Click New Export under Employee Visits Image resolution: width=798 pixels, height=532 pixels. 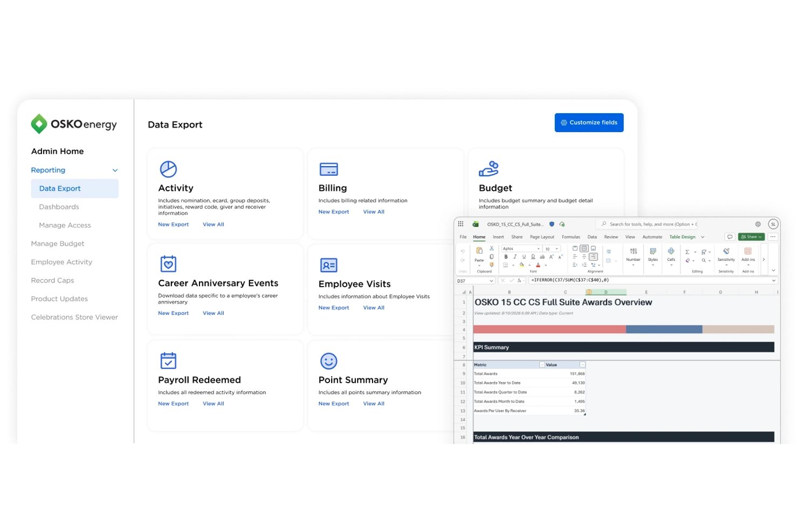(334, 308)
